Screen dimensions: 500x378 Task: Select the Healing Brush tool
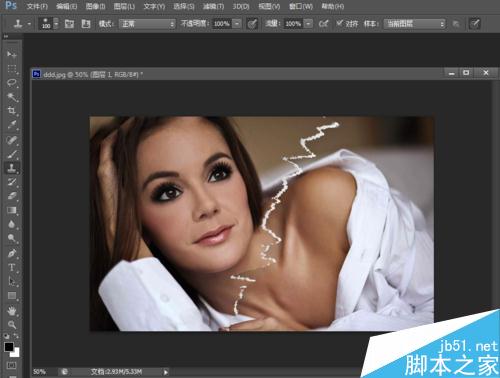click(x=12, y=140)
